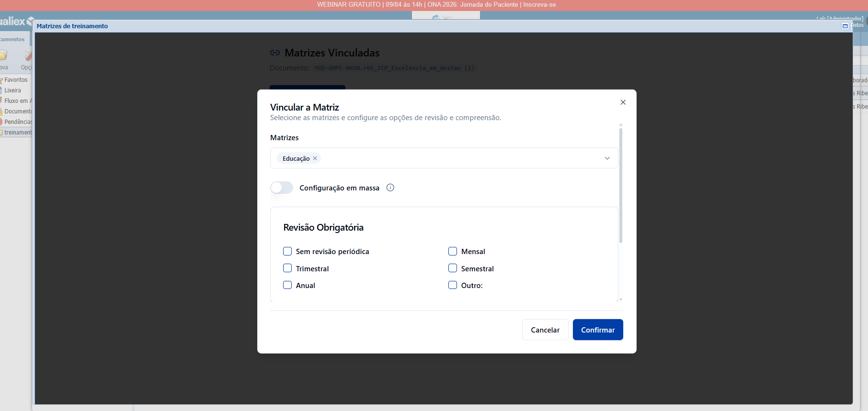Click Cancelar to dismiss the dialog
The width and height of the screenshot is (868, 411).
coord(545,330)
